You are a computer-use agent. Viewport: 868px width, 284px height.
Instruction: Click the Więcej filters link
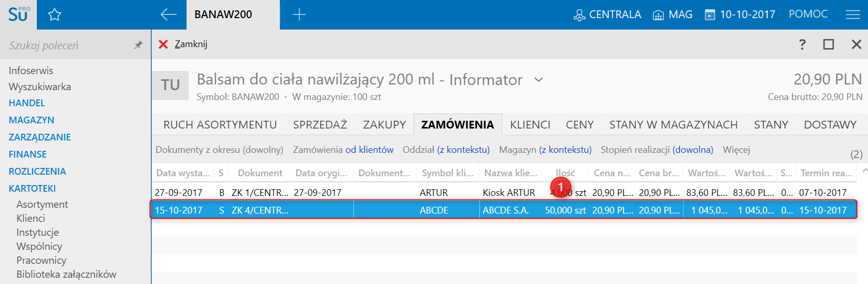pyautogui.click(x=736, y=150)
